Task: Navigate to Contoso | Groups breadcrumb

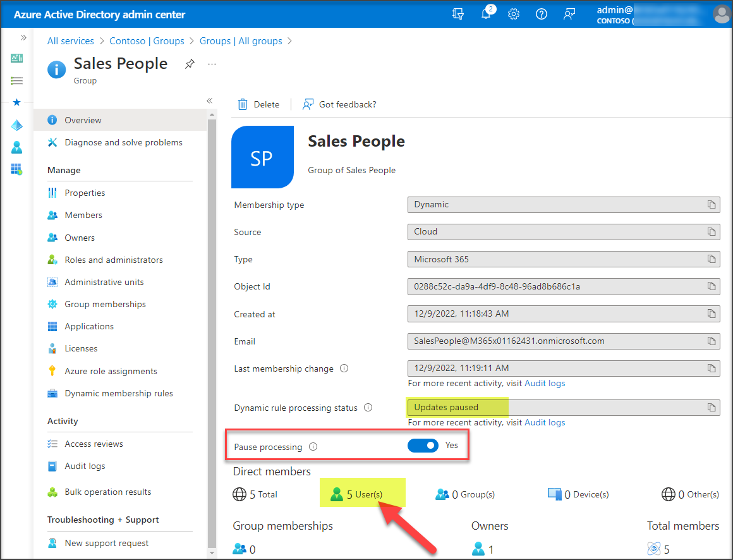Action: point(147,41)
